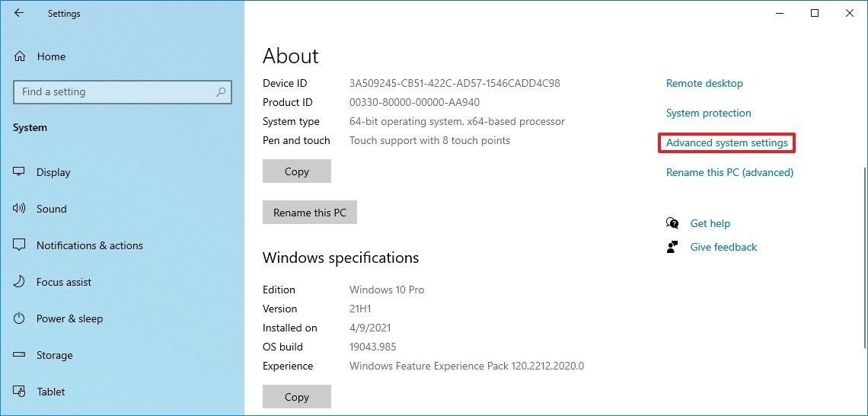Click the Windows specifications heading
The height and width of the screenshot is (416, 868).
[x=340, y=258]
